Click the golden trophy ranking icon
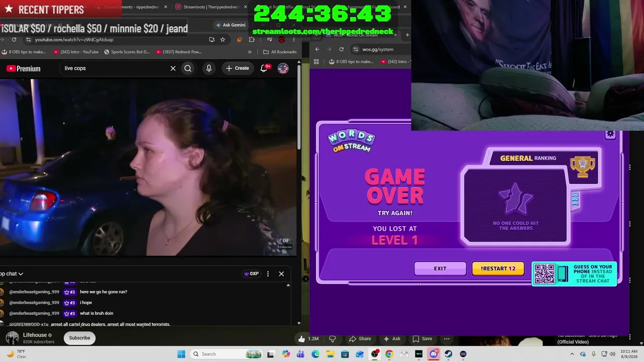The width and height of the screenshot is (644, 362). tap(583, 167)
